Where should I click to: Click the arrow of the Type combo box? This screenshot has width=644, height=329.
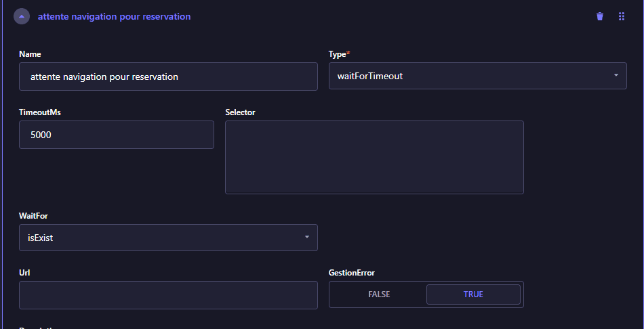point(616,76)
